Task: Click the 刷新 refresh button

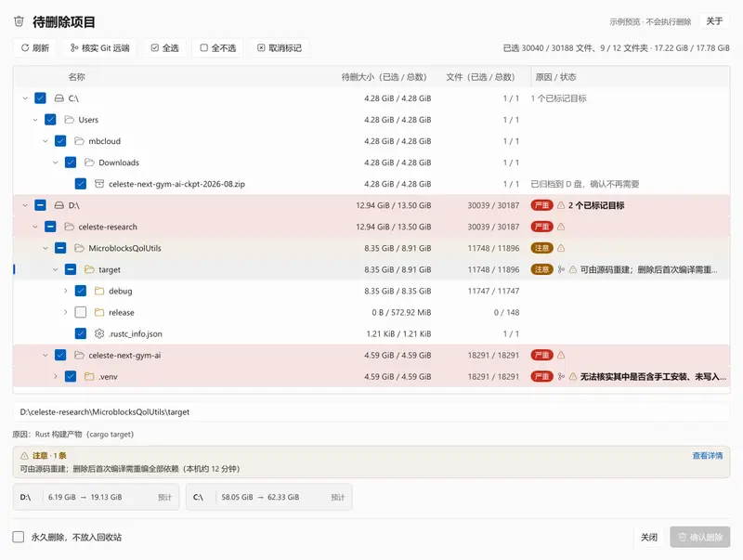Action: 34,48
